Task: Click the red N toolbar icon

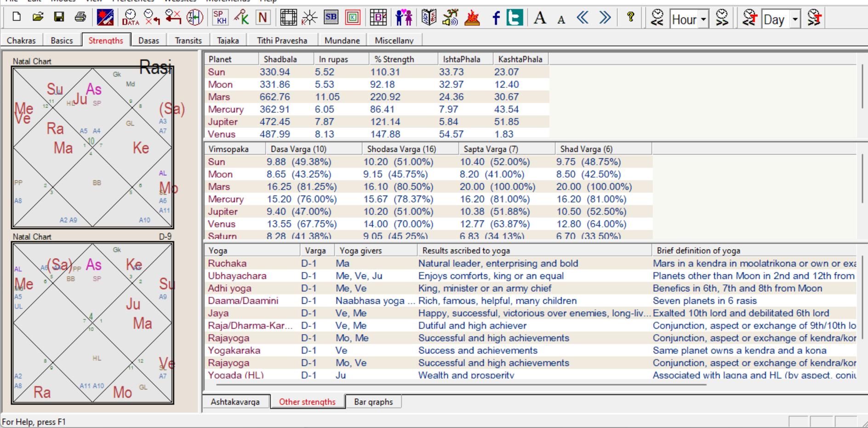Action: pos(263,17)
